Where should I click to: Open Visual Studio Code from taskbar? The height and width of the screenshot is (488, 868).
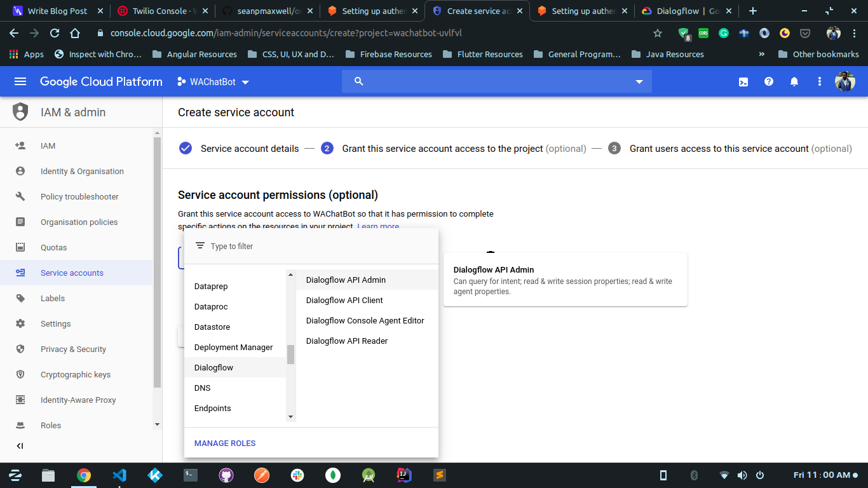click(x=119, y=475)
